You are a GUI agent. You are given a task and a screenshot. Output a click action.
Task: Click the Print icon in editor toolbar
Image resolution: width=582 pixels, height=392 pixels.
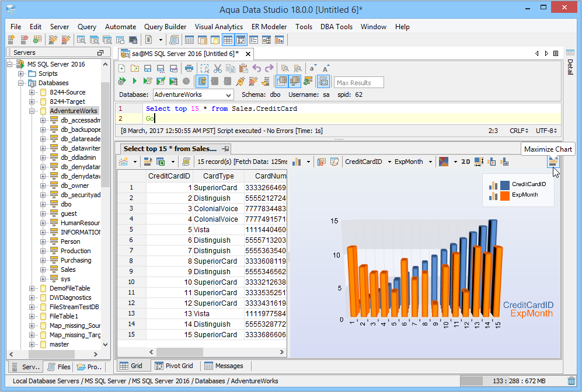[x=189, y=68]
